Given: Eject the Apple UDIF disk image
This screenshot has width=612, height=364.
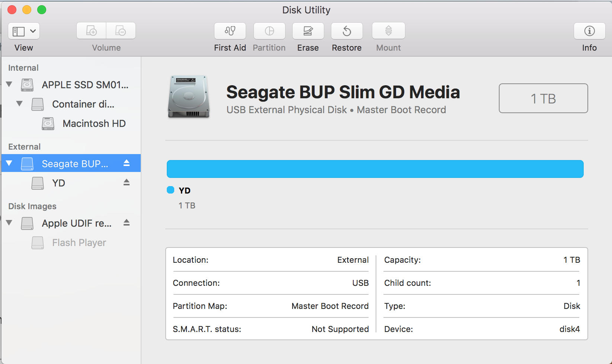Looking at the screenshot, I should (127, 223).
